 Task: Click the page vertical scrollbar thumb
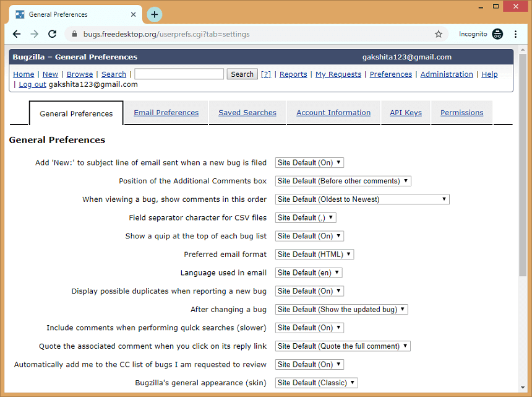pyautogui.click(x=523, y=165)
